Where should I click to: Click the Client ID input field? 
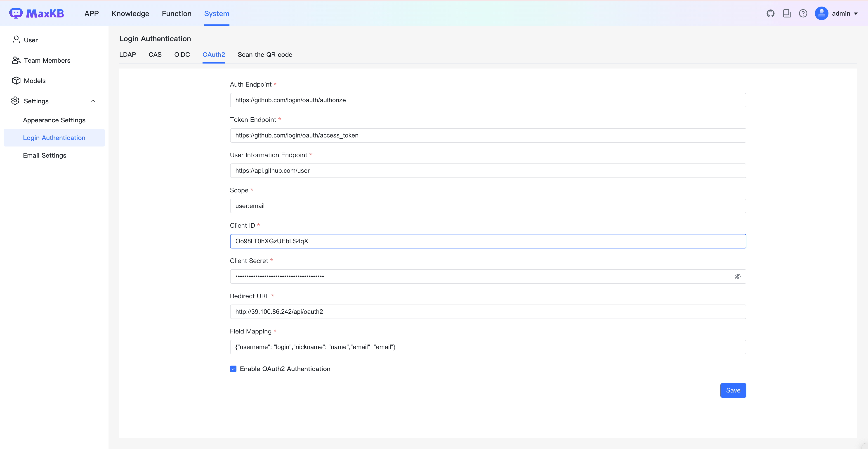(488, 241)
